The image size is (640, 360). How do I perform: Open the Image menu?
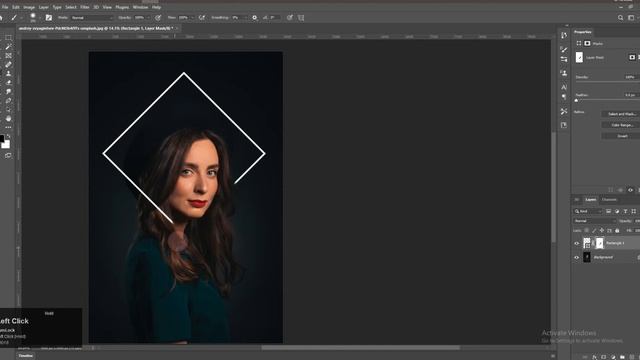[29, 7]
